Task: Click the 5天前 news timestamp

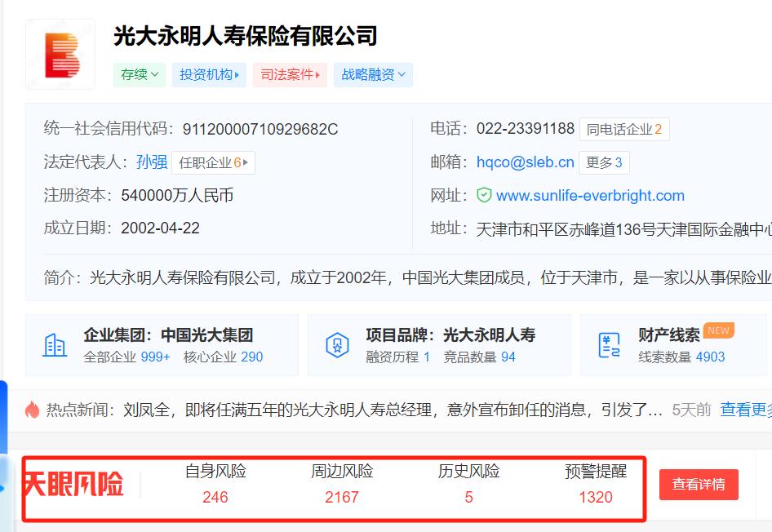Action: coord(692,410)
